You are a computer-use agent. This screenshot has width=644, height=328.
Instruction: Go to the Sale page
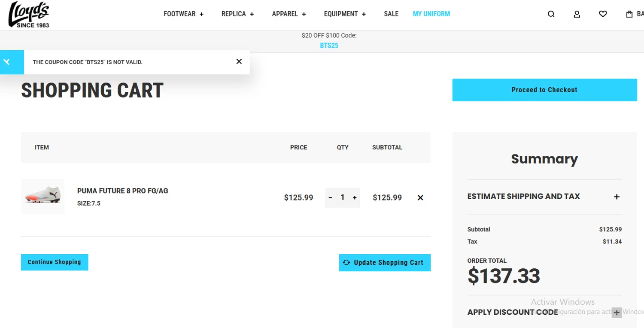point(391,14)
